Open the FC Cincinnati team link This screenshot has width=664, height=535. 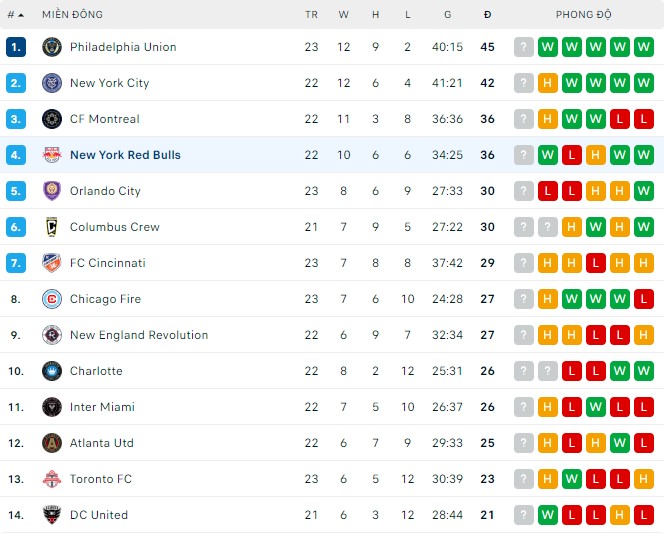[108, 263]
